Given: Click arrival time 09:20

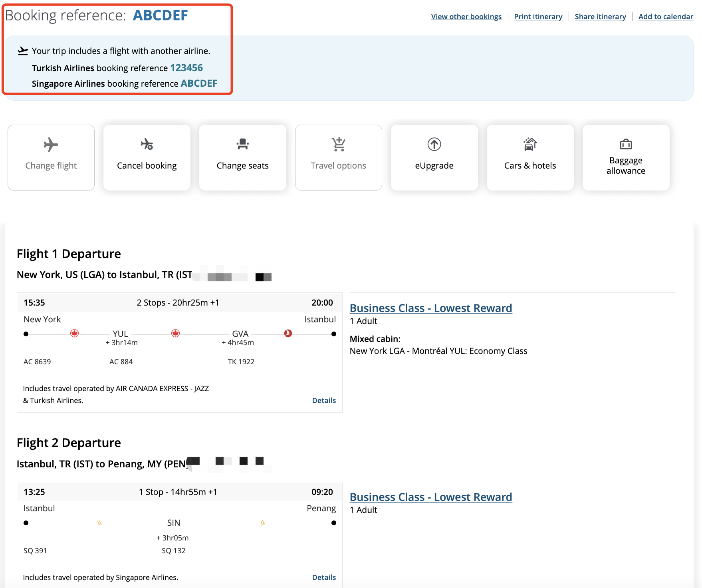Looking at the screenshot, I should tap(322, 492).
